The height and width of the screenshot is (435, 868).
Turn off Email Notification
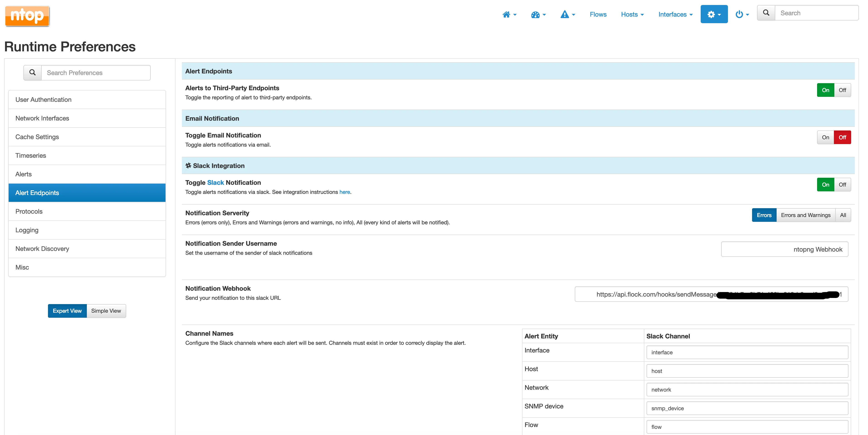point(842,137)
